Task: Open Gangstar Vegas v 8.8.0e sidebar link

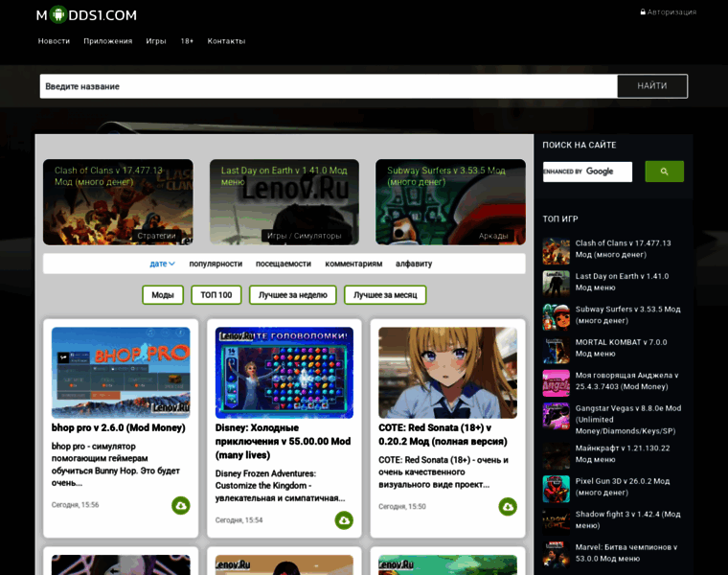Action: [x=628, y=420]
